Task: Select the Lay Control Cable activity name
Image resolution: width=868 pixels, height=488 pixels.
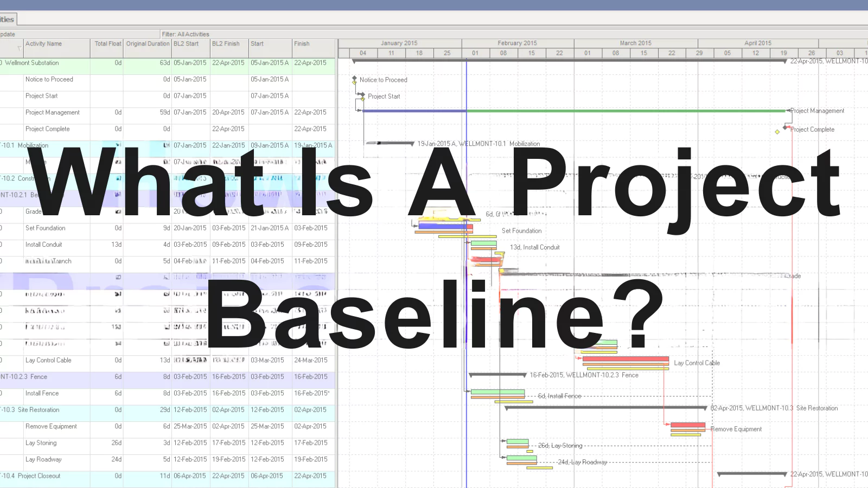Action: [48, 361]
